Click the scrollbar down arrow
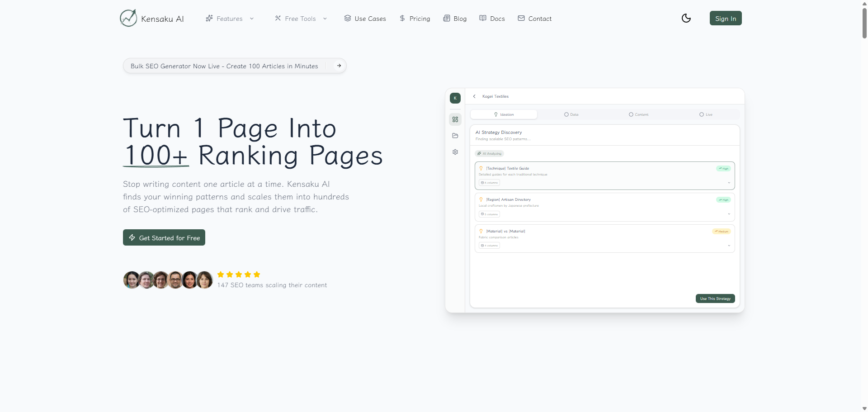The height and width of the screenshot is (412, 868). 864,408
